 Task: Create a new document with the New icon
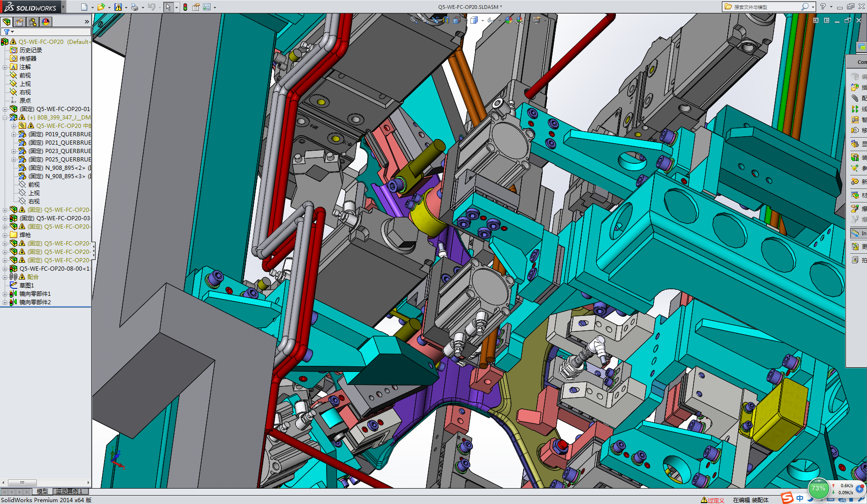[84, 7]
